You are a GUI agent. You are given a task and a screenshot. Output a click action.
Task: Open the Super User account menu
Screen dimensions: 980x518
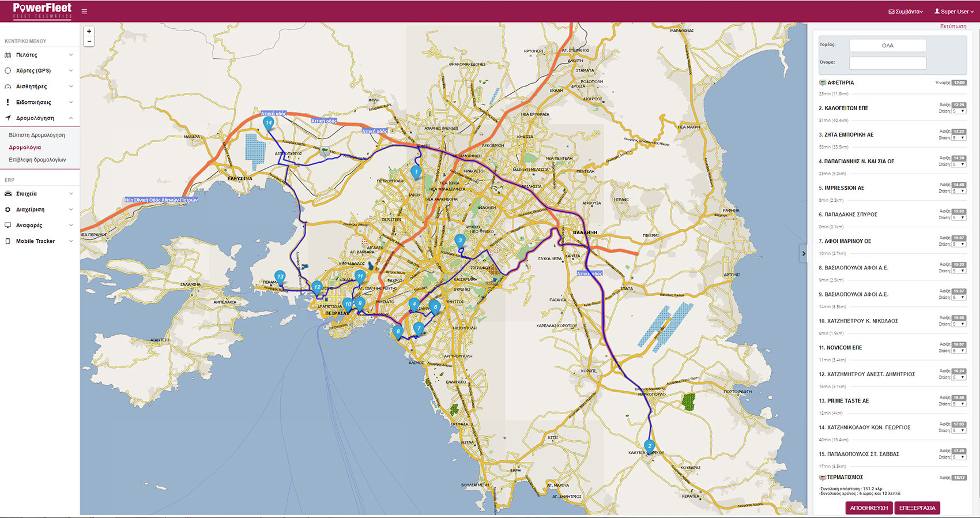tap(953, 12)
